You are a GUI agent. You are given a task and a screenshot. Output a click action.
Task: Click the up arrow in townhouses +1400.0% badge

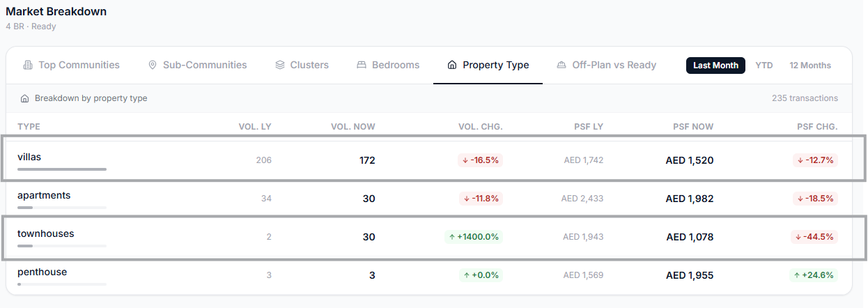pos(451,237)
